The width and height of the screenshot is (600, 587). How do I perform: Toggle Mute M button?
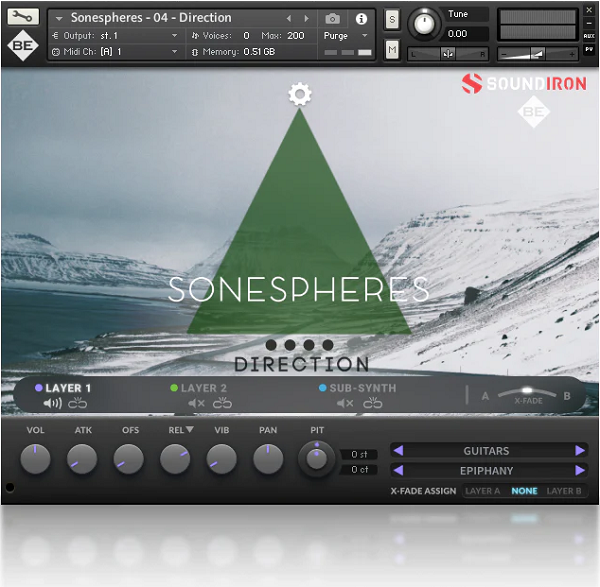coord(392,50)
